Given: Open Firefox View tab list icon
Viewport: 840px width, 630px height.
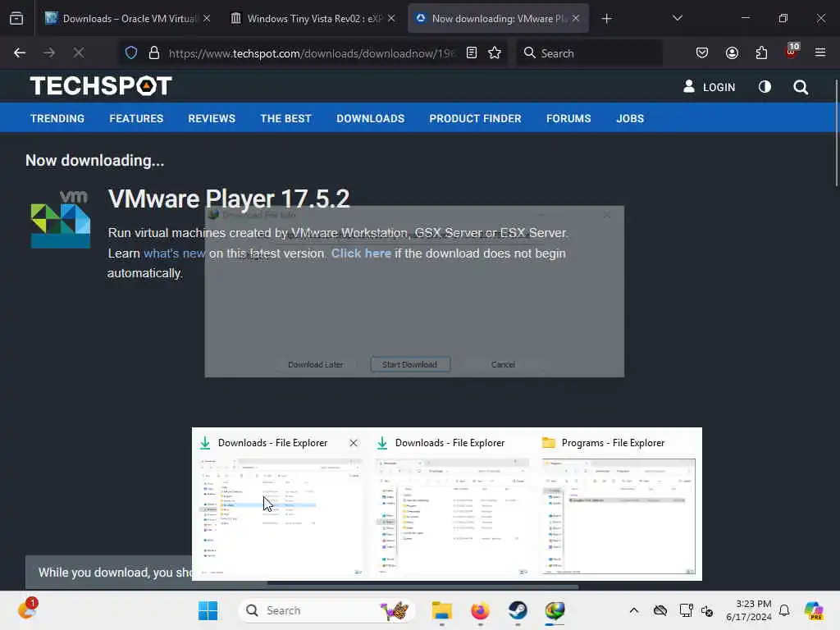Looking at the screenshot, I should point(16,19).
